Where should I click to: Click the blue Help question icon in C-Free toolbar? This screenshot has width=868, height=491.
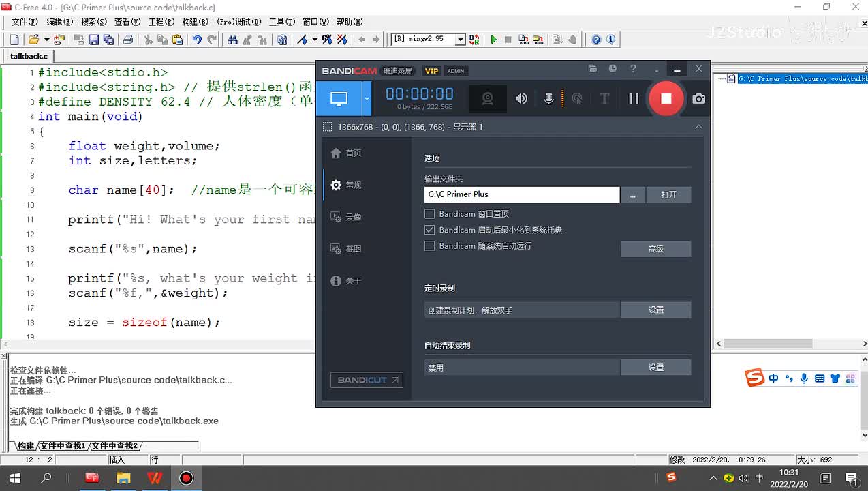(596, 40)
